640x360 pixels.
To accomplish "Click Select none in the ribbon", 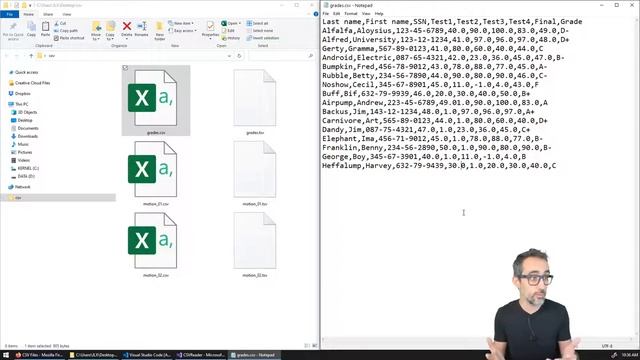I will (x=259, y=31).
